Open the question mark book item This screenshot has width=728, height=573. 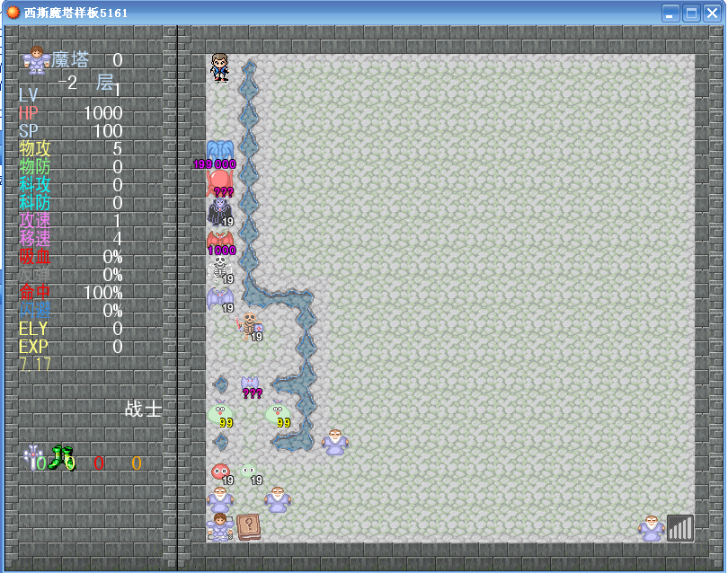point(249,527)
